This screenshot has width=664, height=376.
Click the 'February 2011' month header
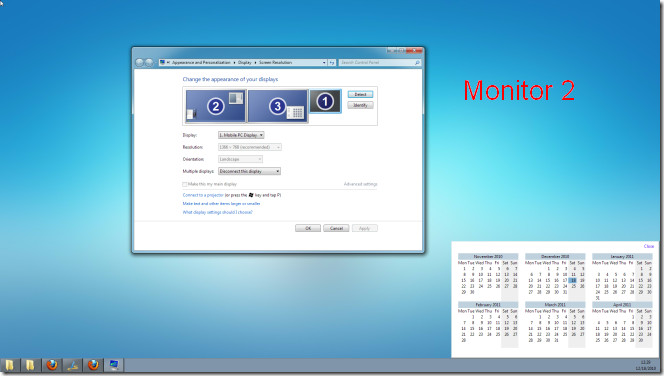pyautogui.click(x=488, y=305)
